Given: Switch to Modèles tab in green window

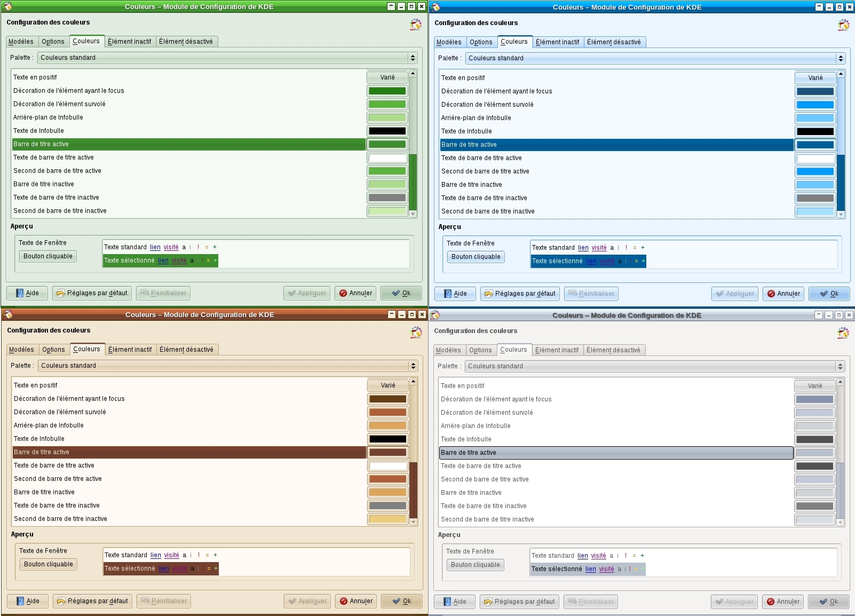Looking at the screenshot, I should click(x=21, y=42).
